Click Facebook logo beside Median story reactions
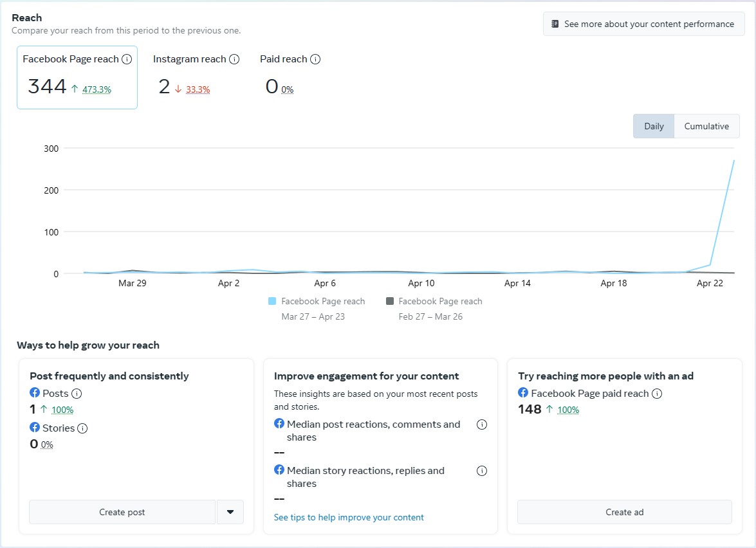 coord(279,470)
